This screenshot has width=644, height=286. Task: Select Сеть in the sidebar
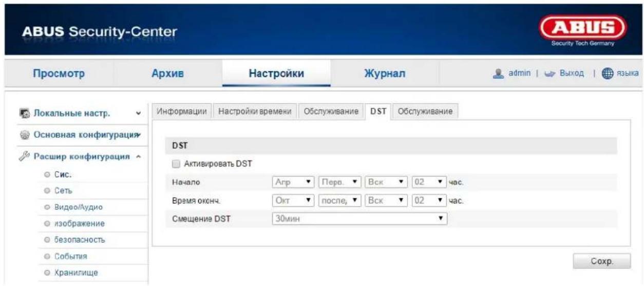coord(63,191)
